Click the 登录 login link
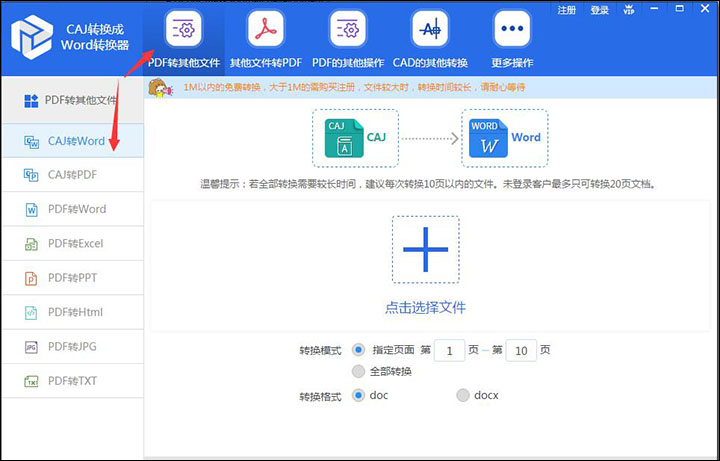Screen dimensions: 720x461 click(600, 10)
